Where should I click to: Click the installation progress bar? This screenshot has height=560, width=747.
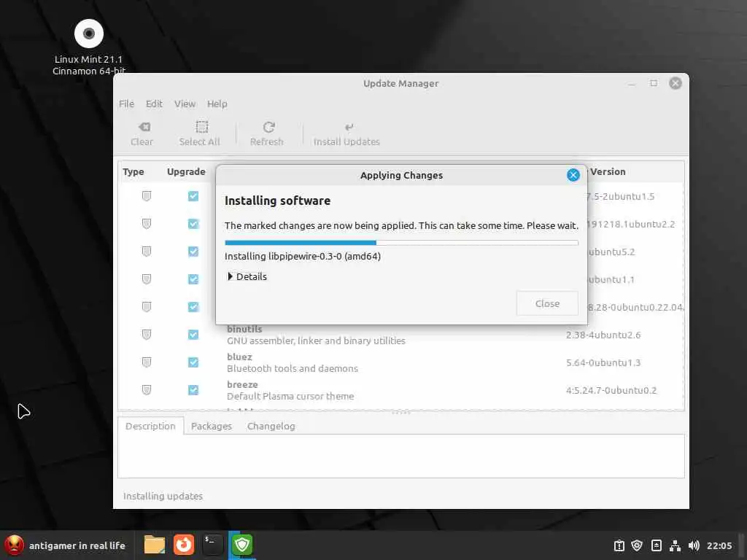(x=402, y=243)
